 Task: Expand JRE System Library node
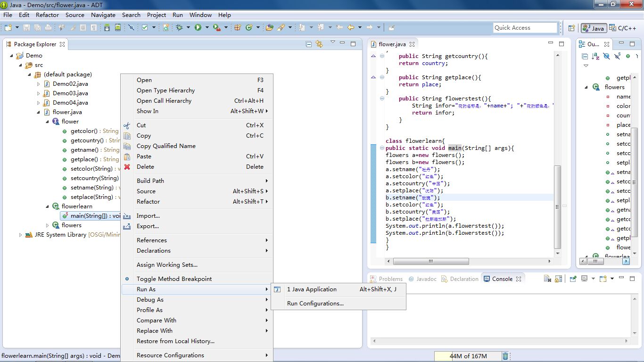20,235
